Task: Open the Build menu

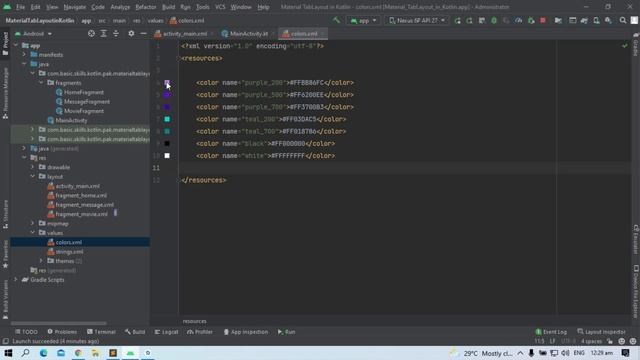Action: [168, 7]
